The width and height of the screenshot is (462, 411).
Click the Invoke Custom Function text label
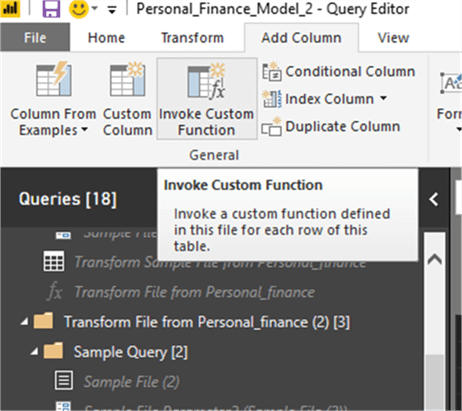(x=206, y=122)
